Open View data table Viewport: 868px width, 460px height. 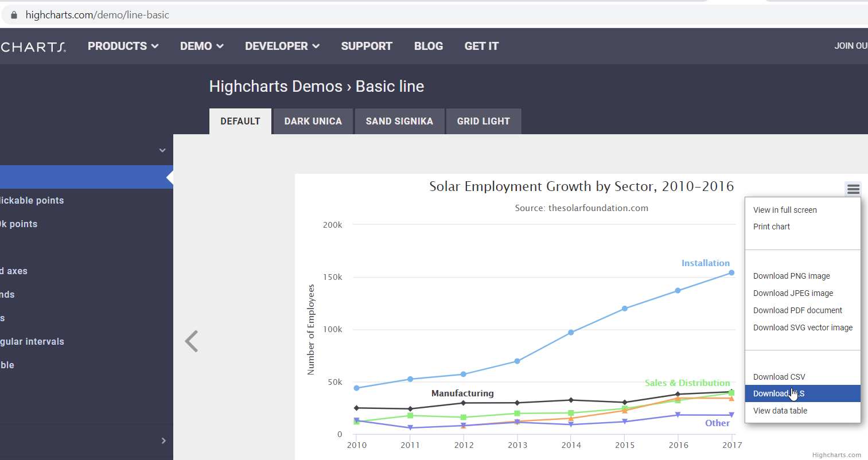(780, 411)
